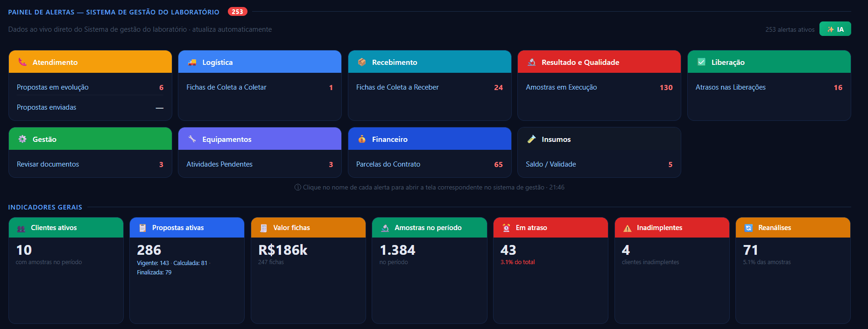868x329 pixels.
Task: Click the value 43 in Em atraso
Action: 508,250
